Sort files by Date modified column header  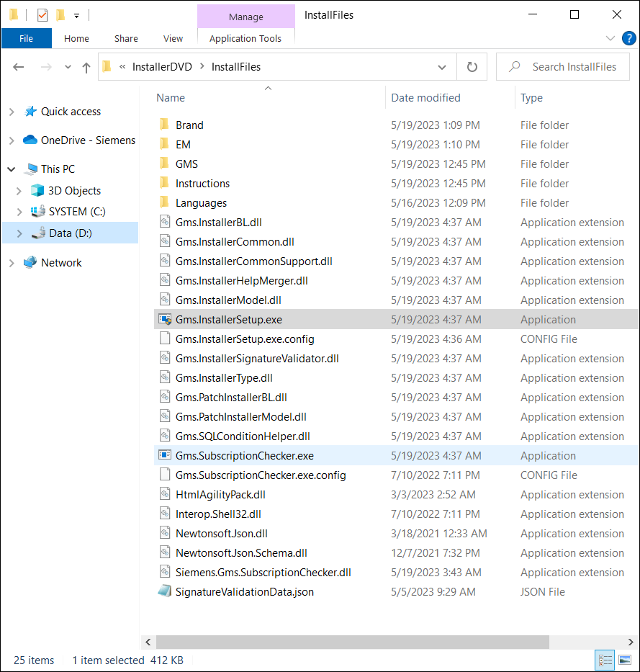[x=425, y=98]
